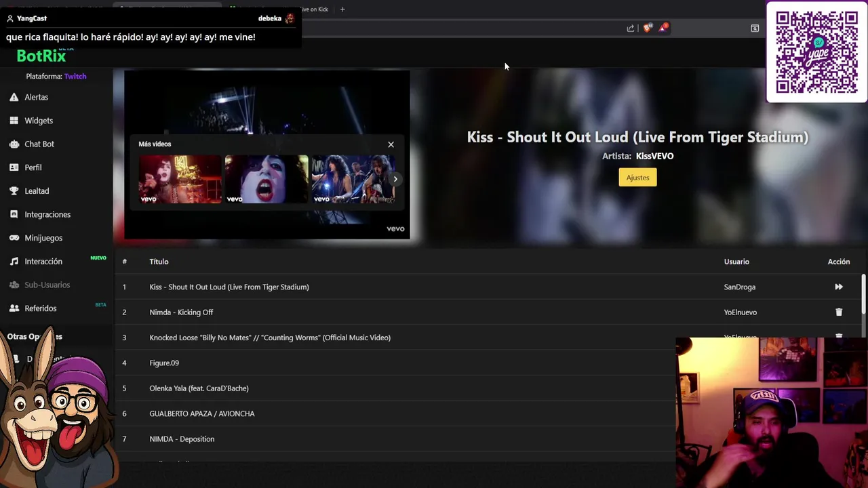
Task: Delete Nimda - Kicking Off from queue
Action: point(839,312)
